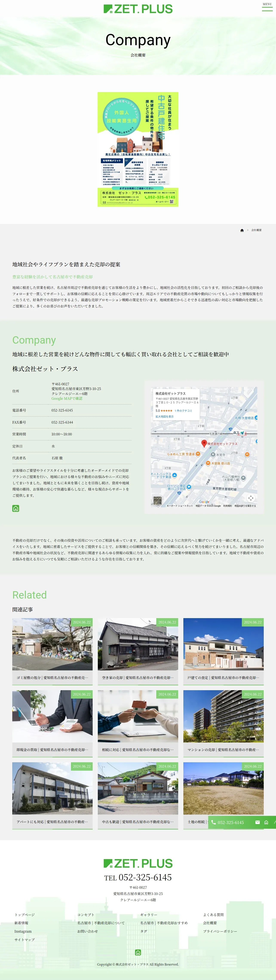Open Instagram footer link

click(x=23, y=931)
